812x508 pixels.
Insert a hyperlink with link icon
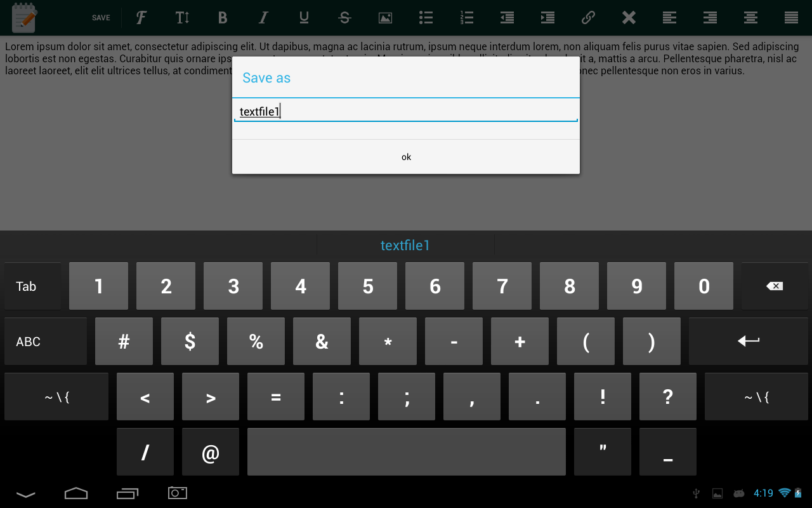coord(588,18)
